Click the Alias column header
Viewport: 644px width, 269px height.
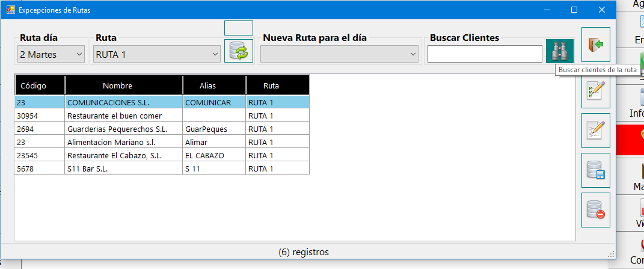coord(215,85)
